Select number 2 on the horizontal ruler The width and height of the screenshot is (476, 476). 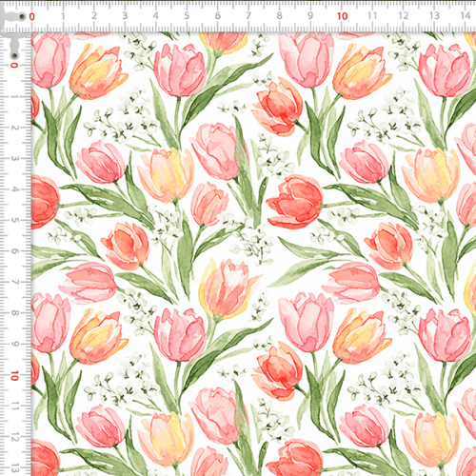[94, 15]
